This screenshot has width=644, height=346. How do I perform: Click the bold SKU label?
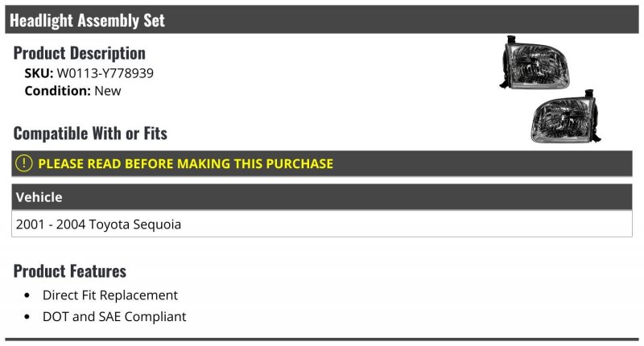[x=39, y=72]
